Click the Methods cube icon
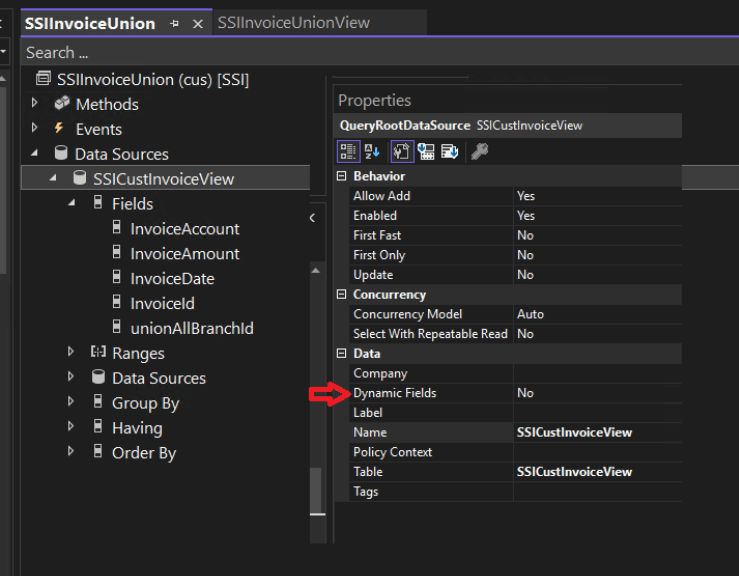The height and width of the screenshot is (576, 739). 62,104
